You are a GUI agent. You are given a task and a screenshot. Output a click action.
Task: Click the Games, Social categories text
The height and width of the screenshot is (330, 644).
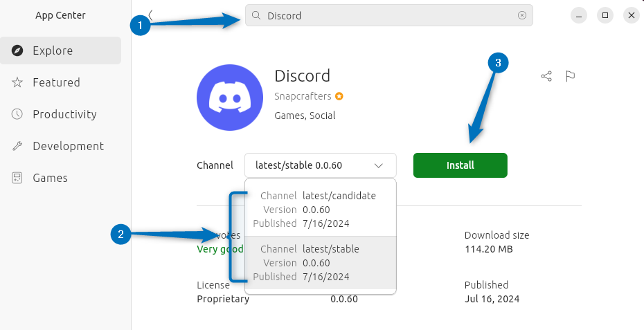tap(305, 116)
